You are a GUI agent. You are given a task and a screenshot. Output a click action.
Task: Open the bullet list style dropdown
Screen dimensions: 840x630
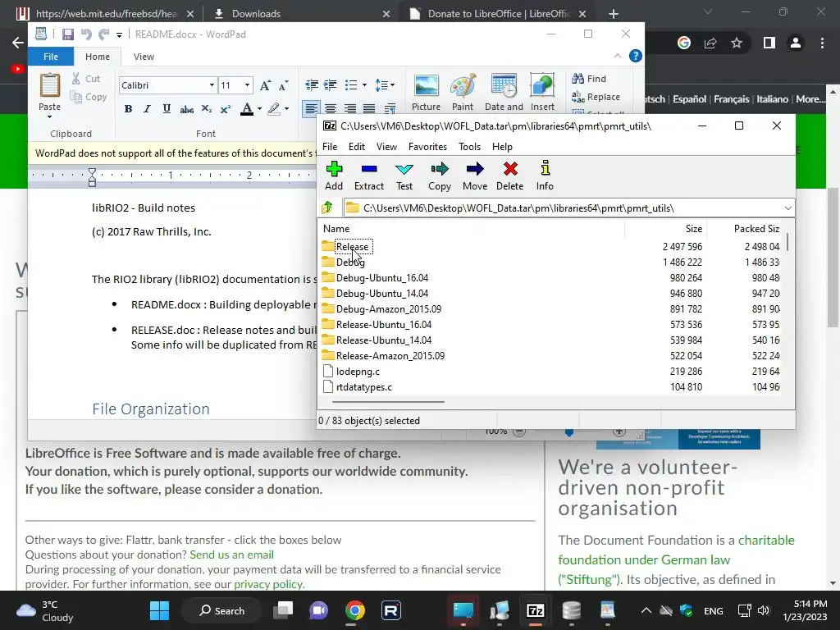click(x=365, y=85)
